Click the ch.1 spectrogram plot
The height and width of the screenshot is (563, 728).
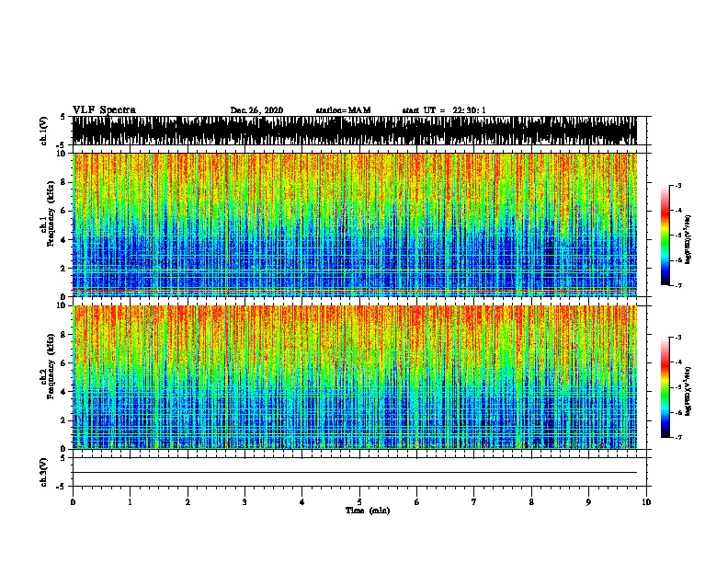coord(355,224)
